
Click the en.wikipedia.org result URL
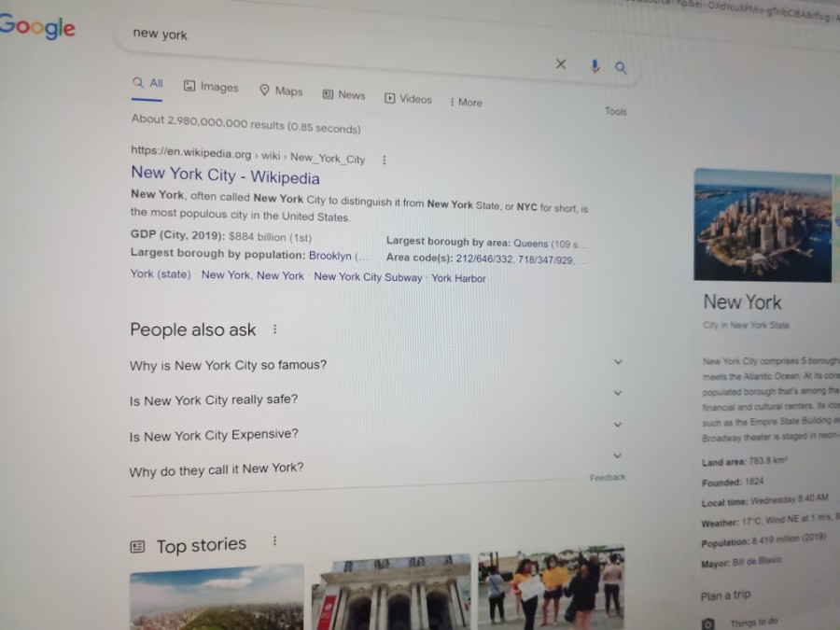248,155
